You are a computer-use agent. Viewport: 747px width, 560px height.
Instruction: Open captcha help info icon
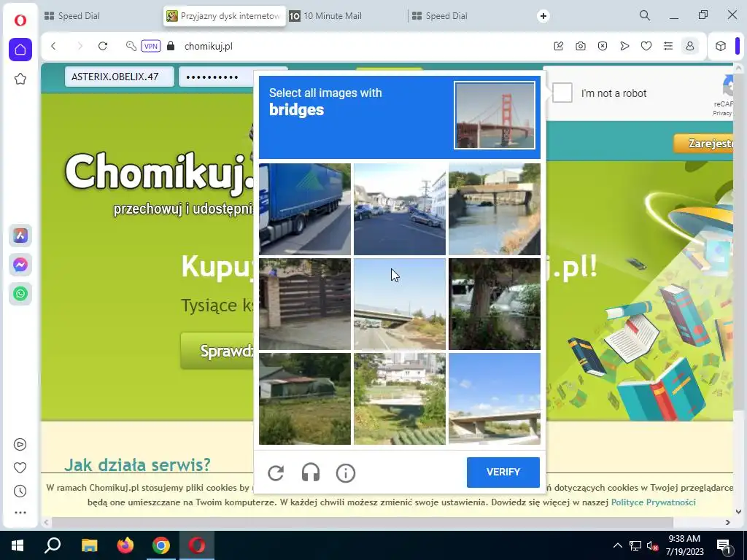[346, 472]
